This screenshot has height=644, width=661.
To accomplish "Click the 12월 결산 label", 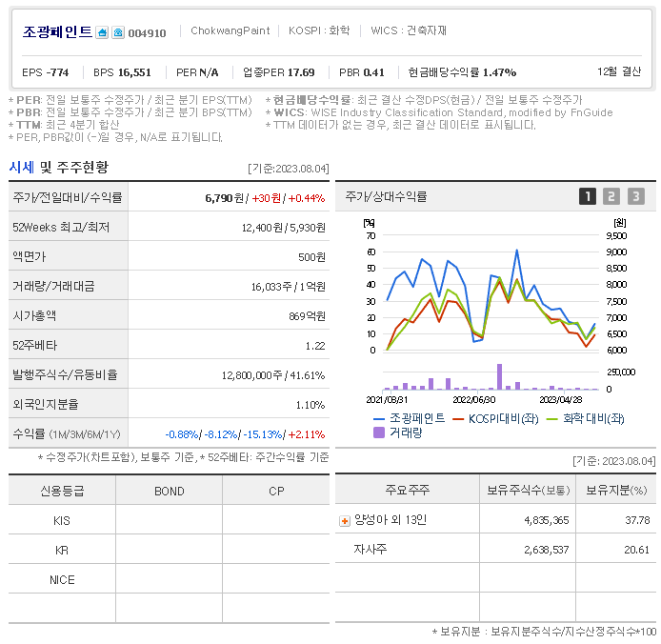I will [619, 71].
